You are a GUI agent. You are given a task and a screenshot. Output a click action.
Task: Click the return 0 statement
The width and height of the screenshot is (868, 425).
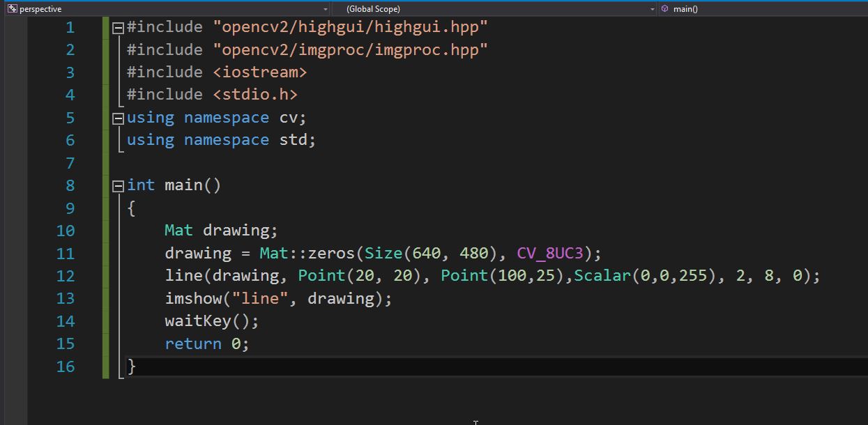point(205,343)
